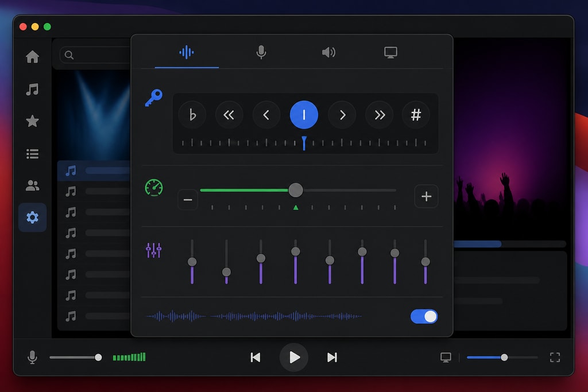Screen dimensions: 588x392
Task: Adjust the eighth equalizer band slider
Action: [x=425, y=262]
